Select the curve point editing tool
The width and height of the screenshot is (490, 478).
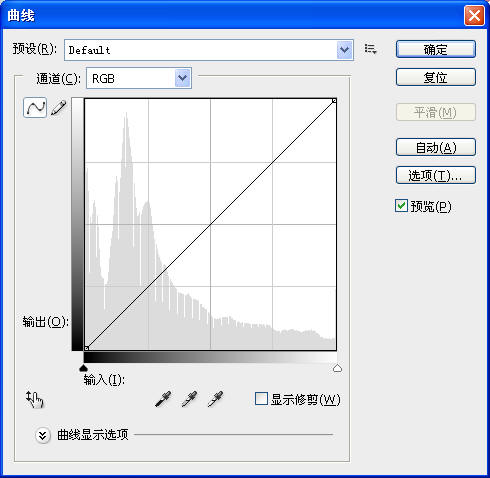point(35,107)
